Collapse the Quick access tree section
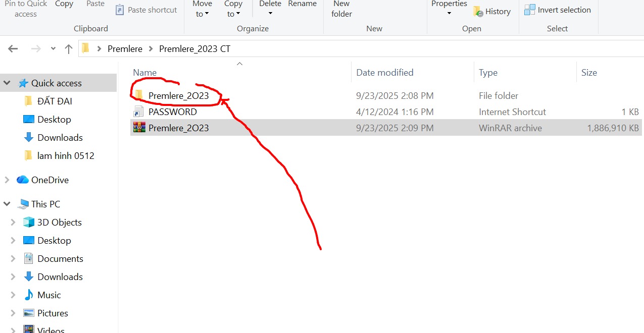 (7, 83)
